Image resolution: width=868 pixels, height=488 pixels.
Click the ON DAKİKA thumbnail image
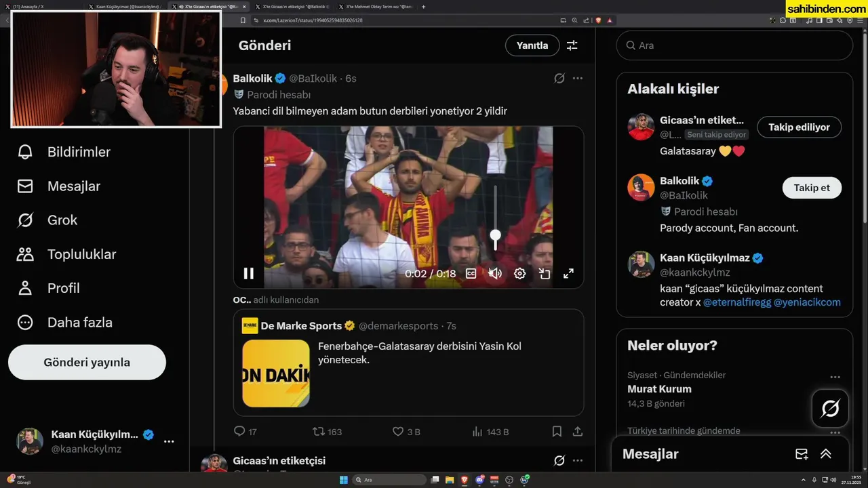pyautogui.click(x=276, y=373)
